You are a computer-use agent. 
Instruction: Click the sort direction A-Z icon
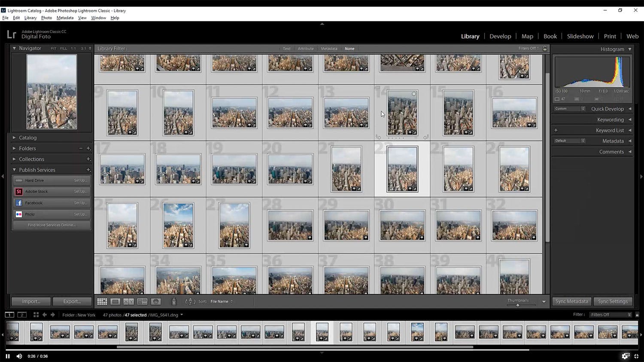[x=190, y=302]
